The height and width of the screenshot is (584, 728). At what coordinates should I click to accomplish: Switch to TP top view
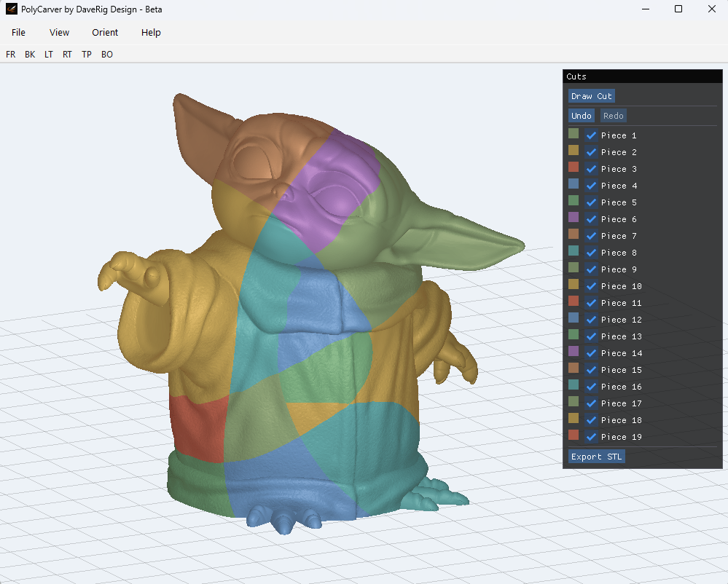pos(87,55)
